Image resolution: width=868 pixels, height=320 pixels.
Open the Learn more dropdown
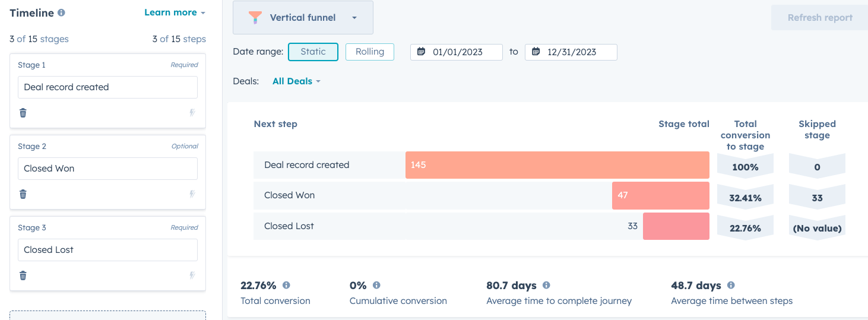[x=175, y=12]
